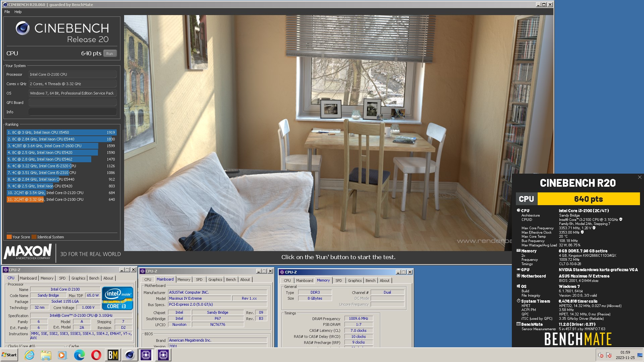Click the CPU verified shield icon in BenchMate
The image size is (644, 362).
(621, 220)
